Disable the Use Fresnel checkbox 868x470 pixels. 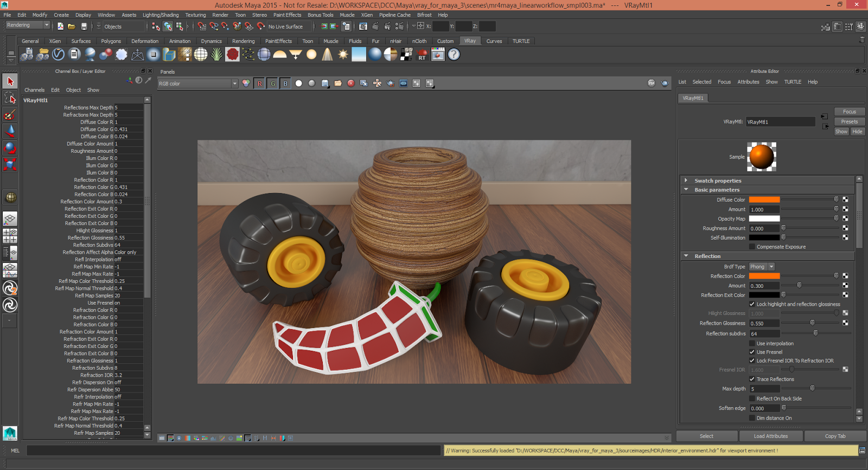tap(752, 352)
